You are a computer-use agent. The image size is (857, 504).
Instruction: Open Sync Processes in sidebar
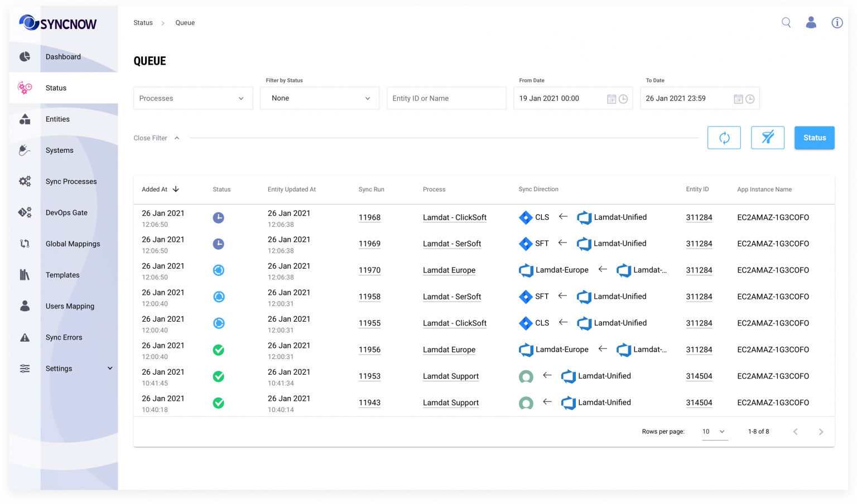click(x=64, y=182)
